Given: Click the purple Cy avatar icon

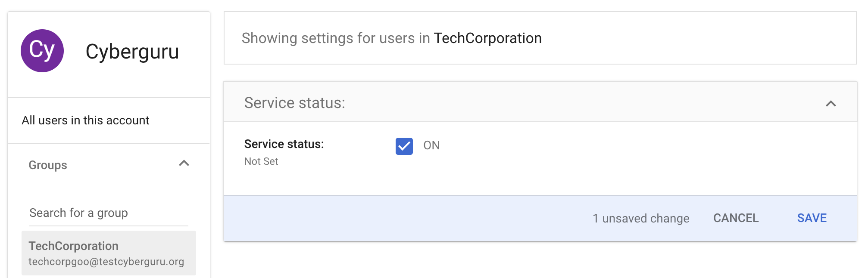Looking at the screenshot, I should (x=42, y=51).
